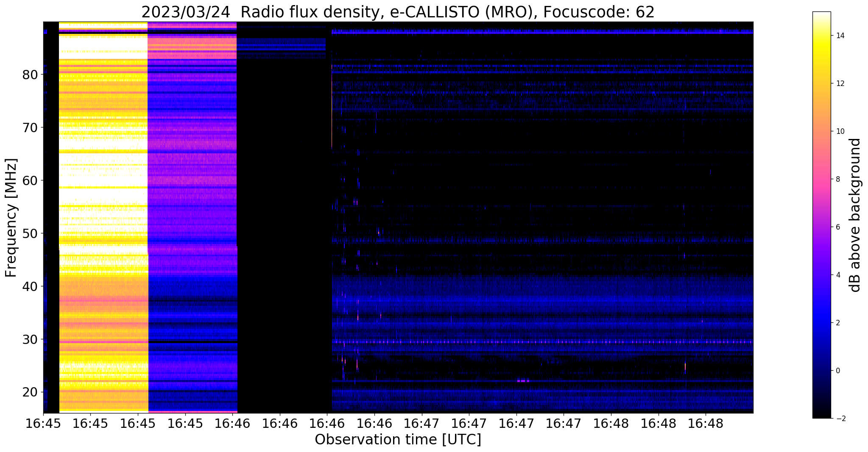Click the colorbar gradient strip
This screenshot has height=452, width=868.
click(x=821, y=215)
